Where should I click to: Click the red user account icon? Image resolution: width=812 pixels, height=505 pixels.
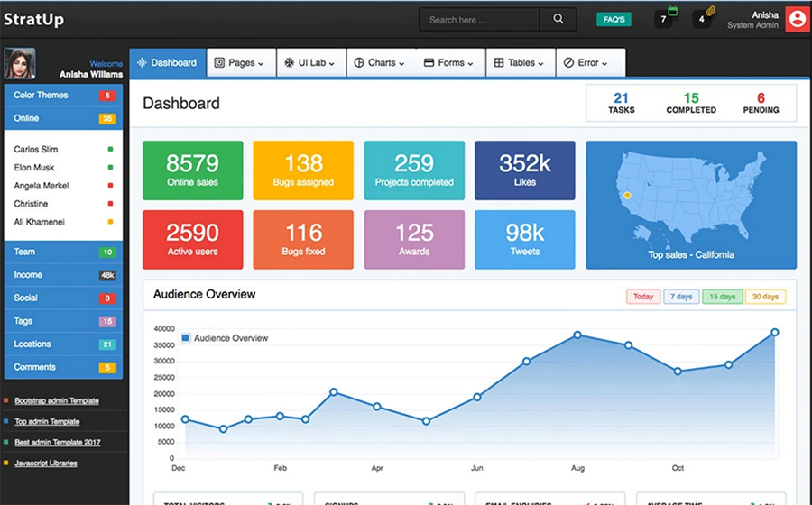(x=796, y=19)
